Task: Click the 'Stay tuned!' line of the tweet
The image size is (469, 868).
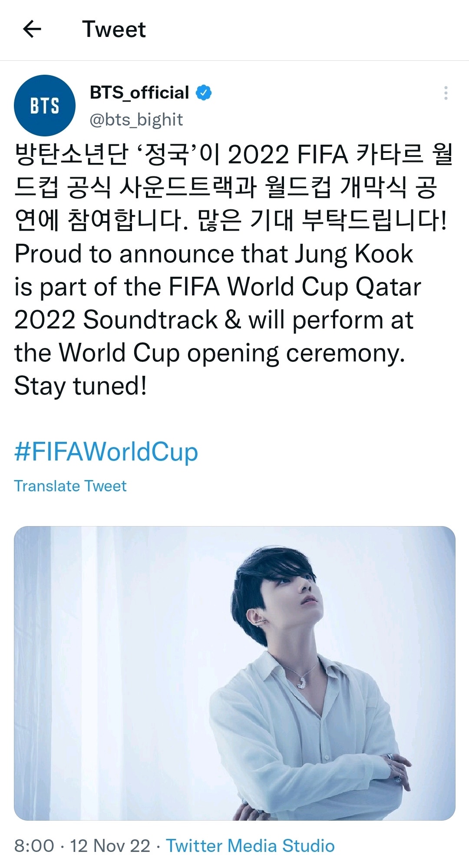Action: click(x=80, y=382)
